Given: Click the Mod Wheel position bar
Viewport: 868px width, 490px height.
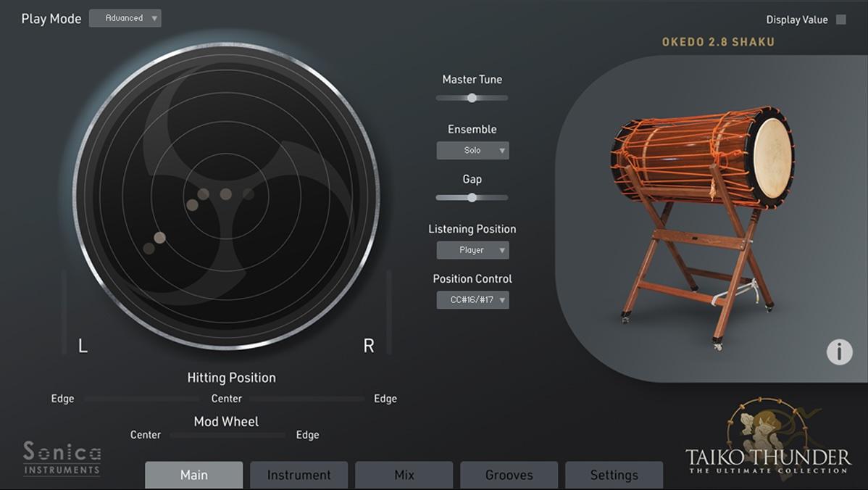Looking at the screenshot, I should [x=228, y=435].
